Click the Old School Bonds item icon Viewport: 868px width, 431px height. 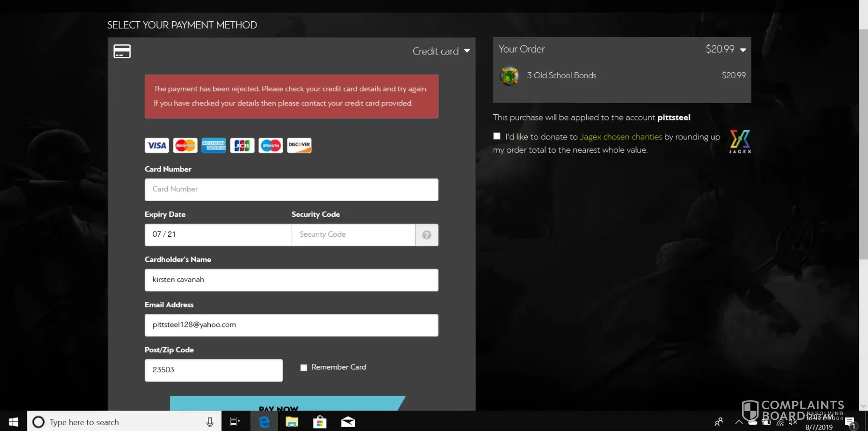pyautogui.click(x=509, y=76)
